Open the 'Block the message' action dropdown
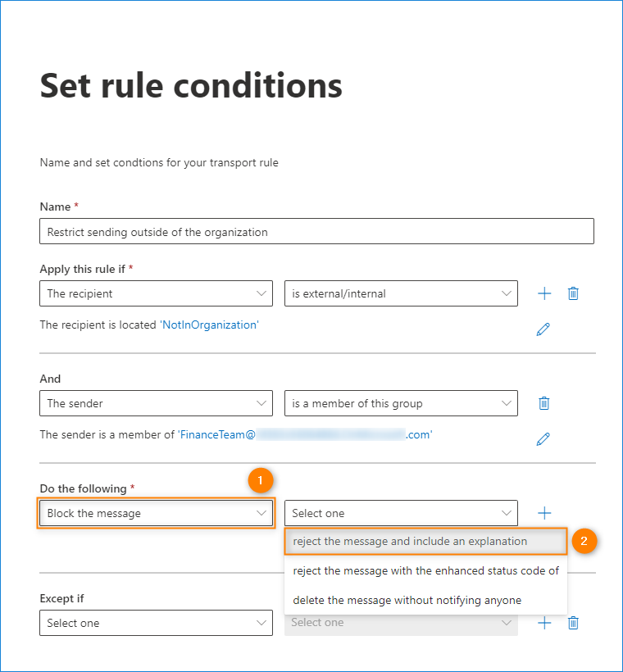This screenshot has width=623, height=672. tap(156, 513)
